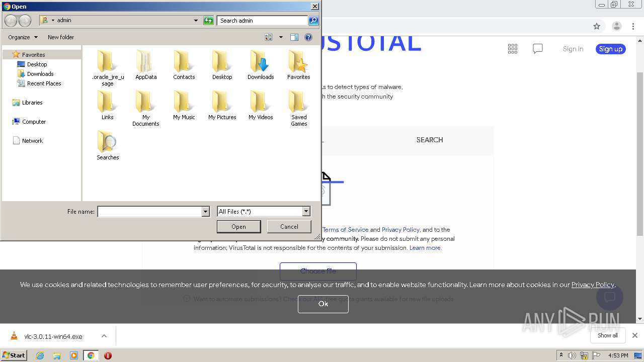Select the Links folder
Screen dimensions: 644x362
pyautogui.click(x=108, y=105)
